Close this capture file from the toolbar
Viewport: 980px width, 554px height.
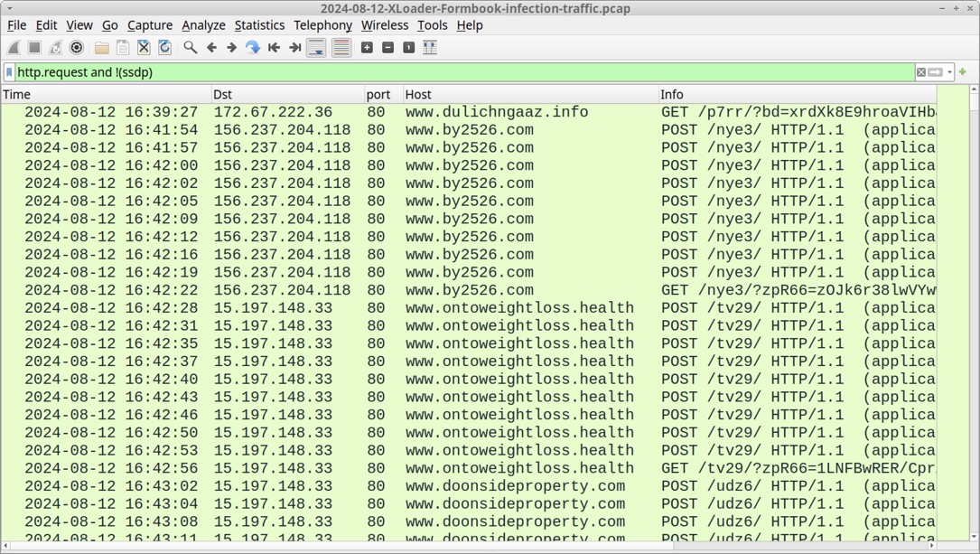pyautogui.click(x=144, y=48)
